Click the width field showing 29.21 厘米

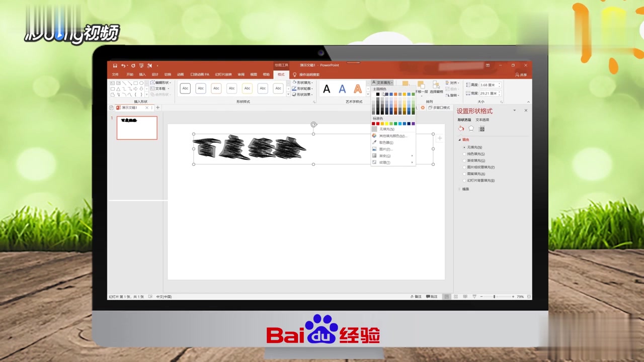(x=490, y=93)
